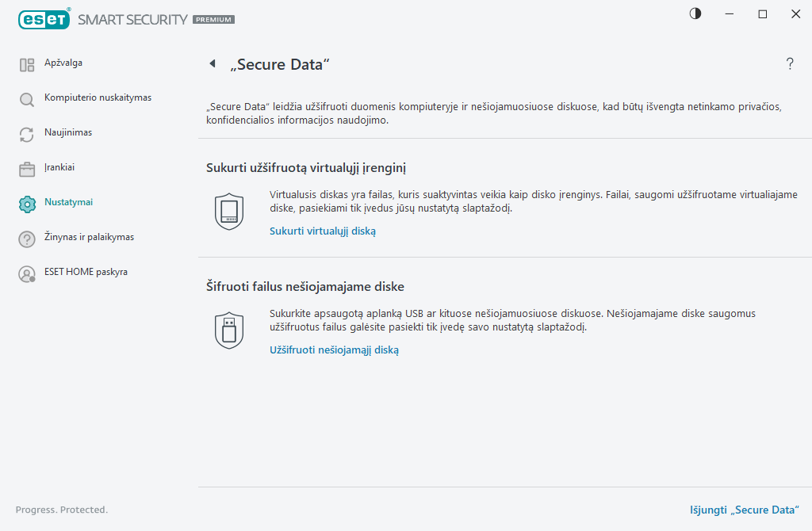Go back using the arrow next to Secure Data
The width and height of the screenshot is (812, 531).
point(212,63)
